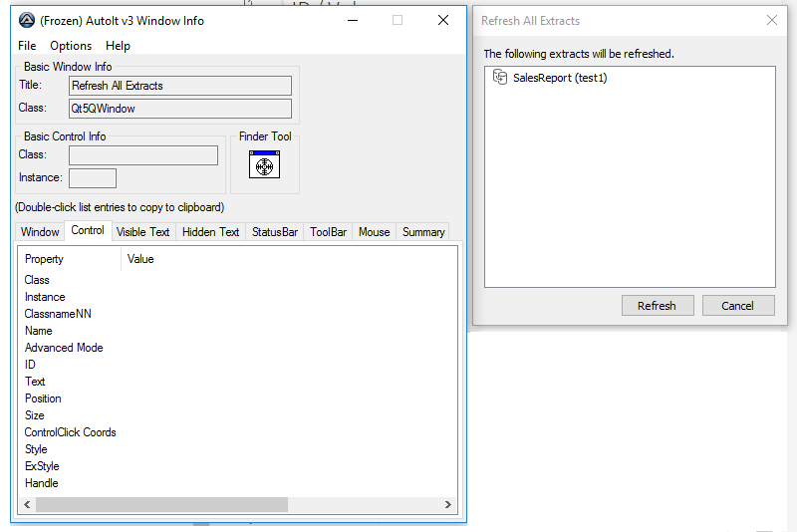Click Cancel in Refresh All Extracts dialog
The image size is (797, 532).
(x=738, y=306)
